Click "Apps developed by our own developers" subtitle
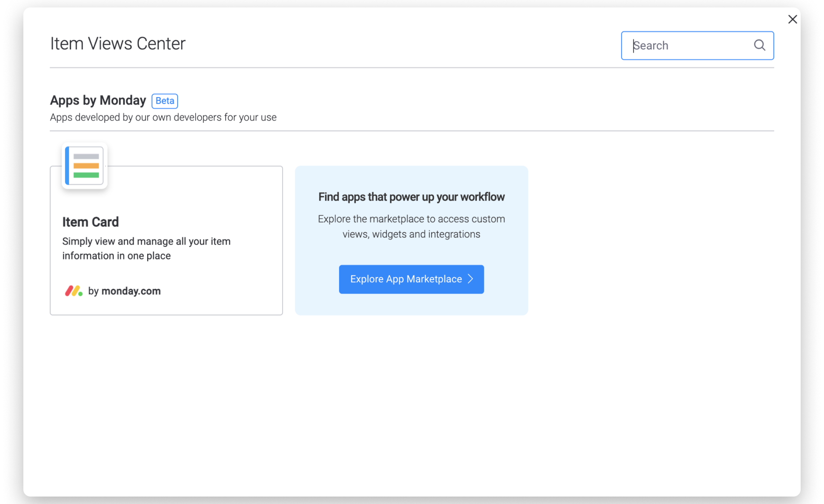Image resolution: width=824 pixels, height=504 pixels. click(x=163, y=117)
